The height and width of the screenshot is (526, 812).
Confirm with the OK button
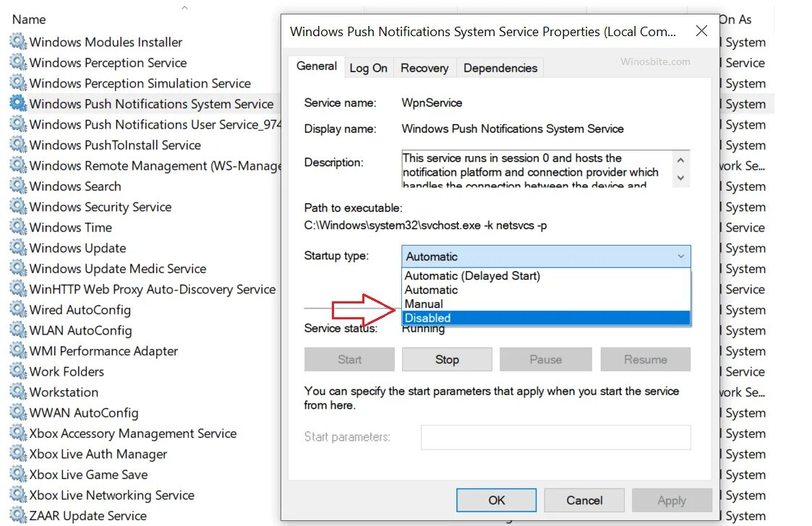[x=496, y=500]
